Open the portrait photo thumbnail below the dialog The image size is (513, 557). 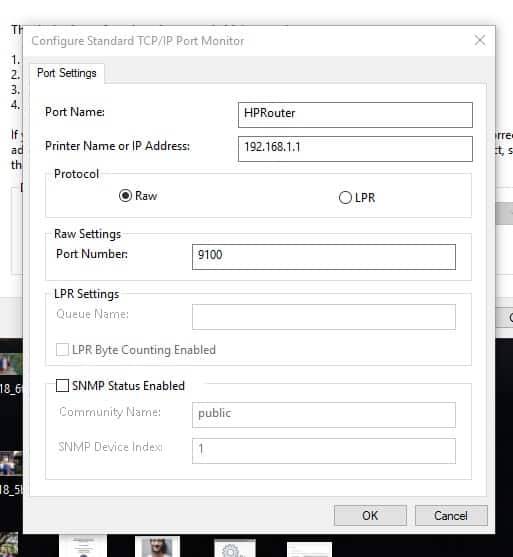tap(157, 546)
